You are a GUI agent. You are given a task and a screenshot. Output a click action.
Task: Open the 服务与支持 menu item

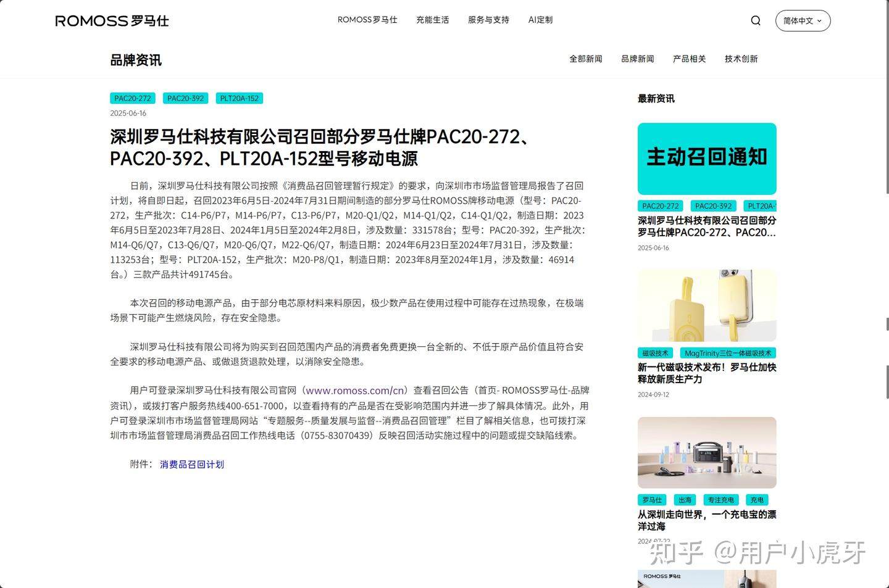coord(488,20)
